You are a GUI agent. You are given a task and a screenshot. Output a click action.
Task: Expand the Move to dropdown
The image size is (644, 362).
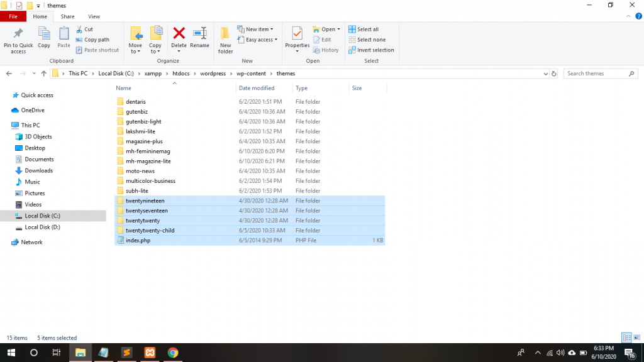point(135,40)
